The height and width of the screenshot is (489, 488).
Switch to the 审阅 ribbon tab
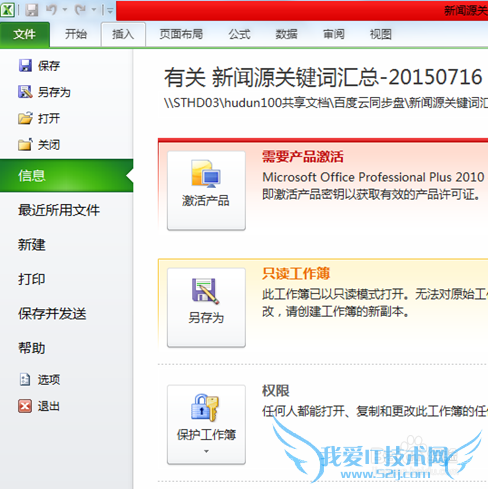tap(334, 34)
